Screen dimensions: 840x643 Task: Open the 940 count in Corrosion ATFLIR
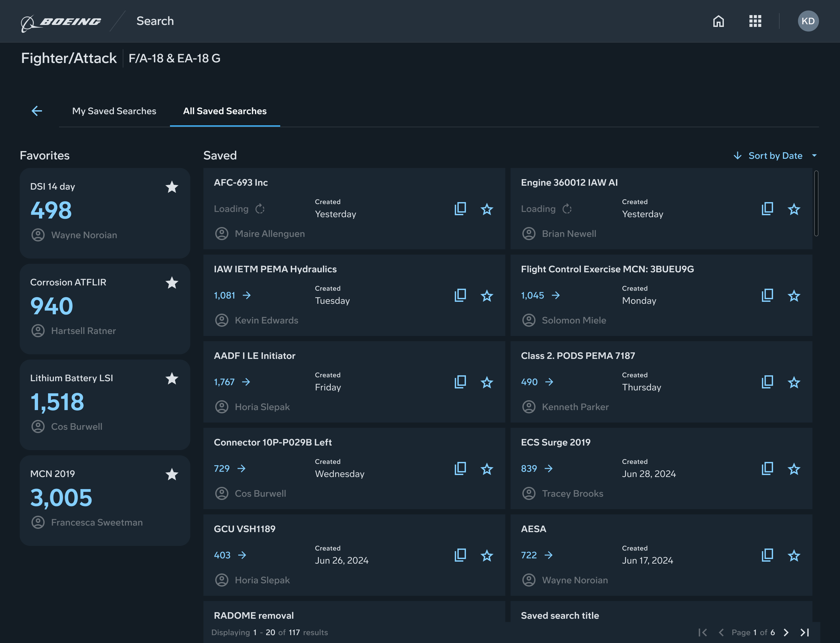tap(52, 306)
